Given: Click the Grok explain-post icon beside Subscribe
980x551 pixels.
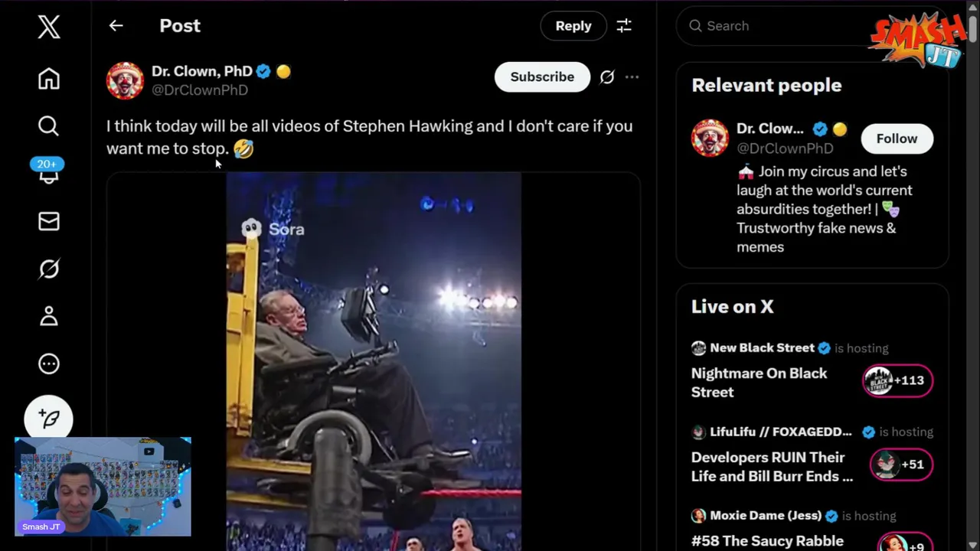Looking at the screenshot, I should [x=607, y=77].
